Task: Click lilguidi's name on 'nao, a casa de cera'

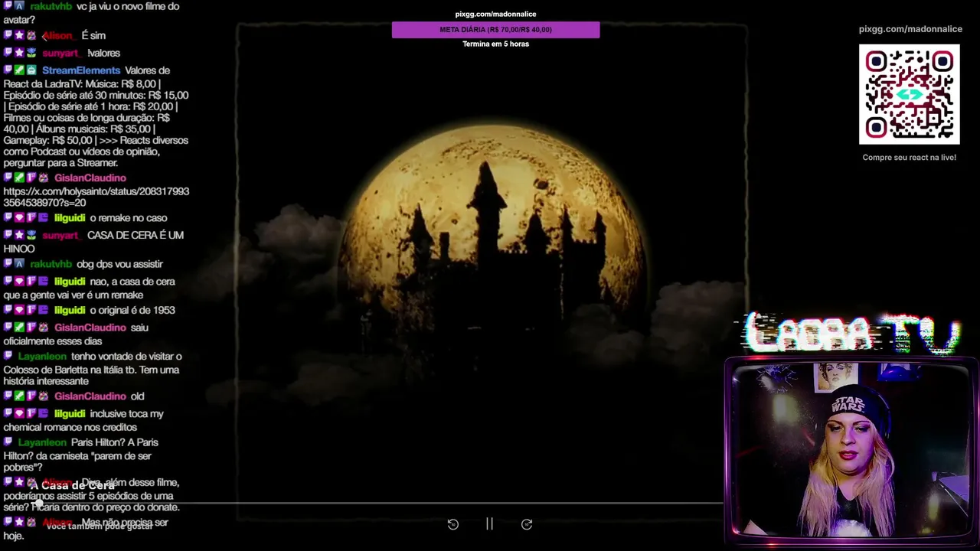Action: coord(70,282)
